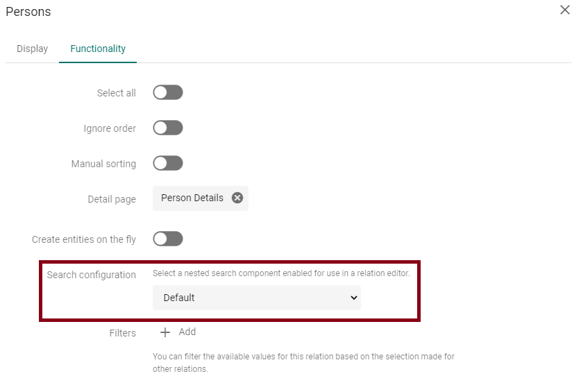Select the Functionality tab
Screen dimensions: 581x392
pos(98,49)
